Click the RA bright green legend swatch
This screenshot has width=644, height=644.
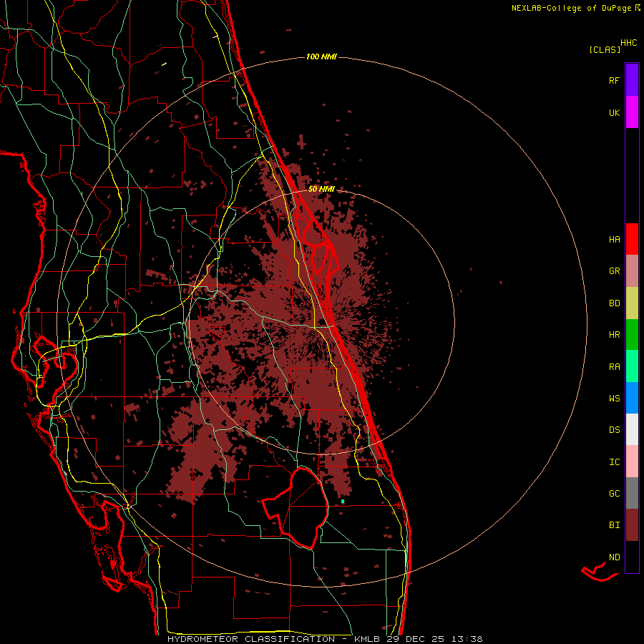point(632,366)
